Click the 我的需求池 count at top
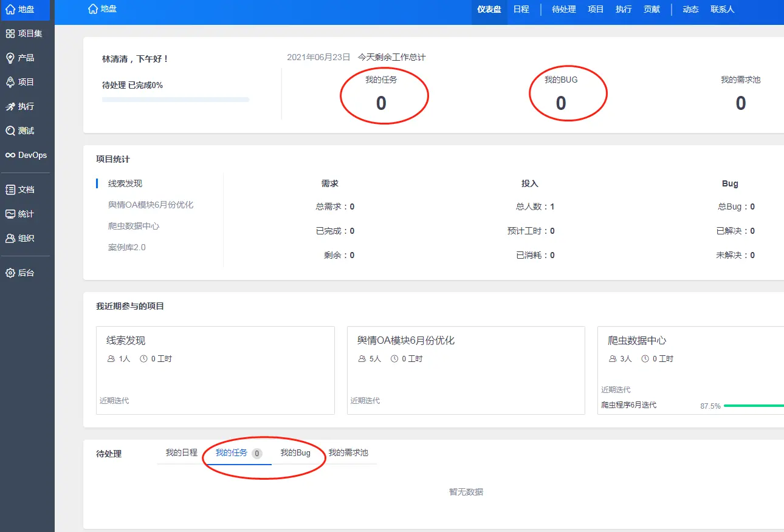 click(x=741, y=103)
